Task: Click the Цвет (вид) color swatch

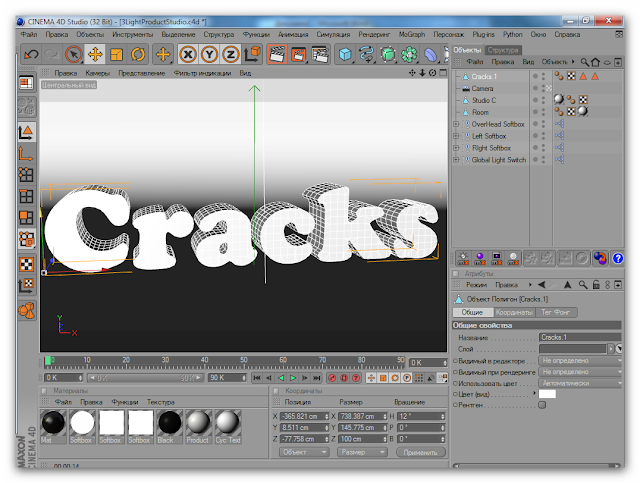Action: (x=547, y=394)
